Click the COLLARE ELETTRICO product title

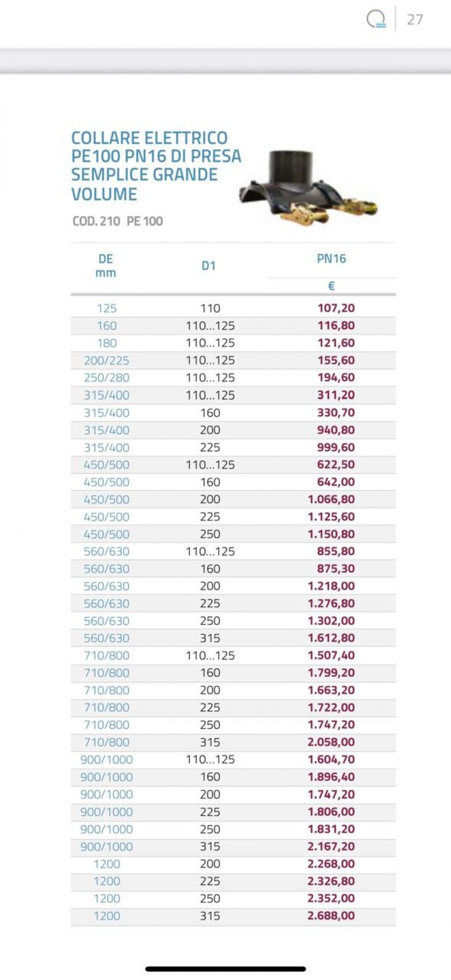tap(156, 166)
